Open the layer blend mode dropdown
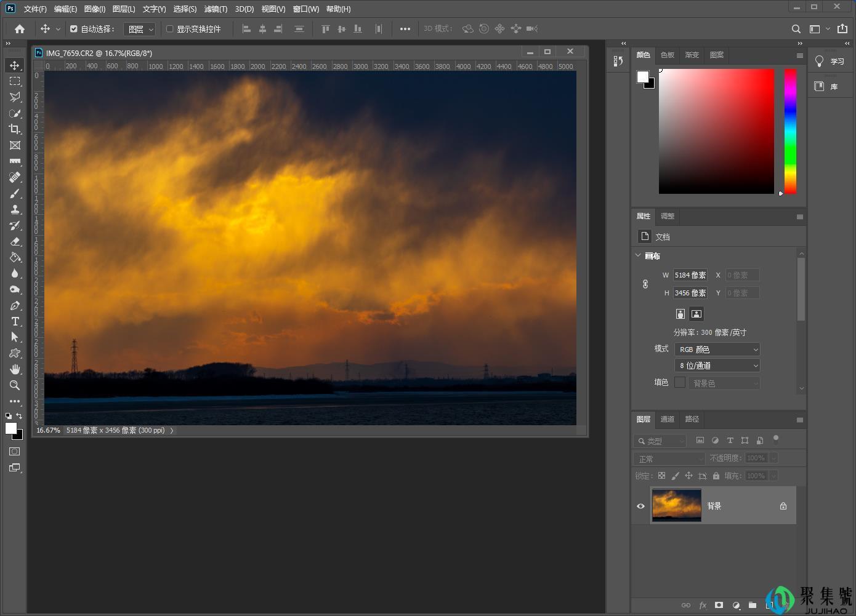856x616 pixels. click(x=669, y=458)
